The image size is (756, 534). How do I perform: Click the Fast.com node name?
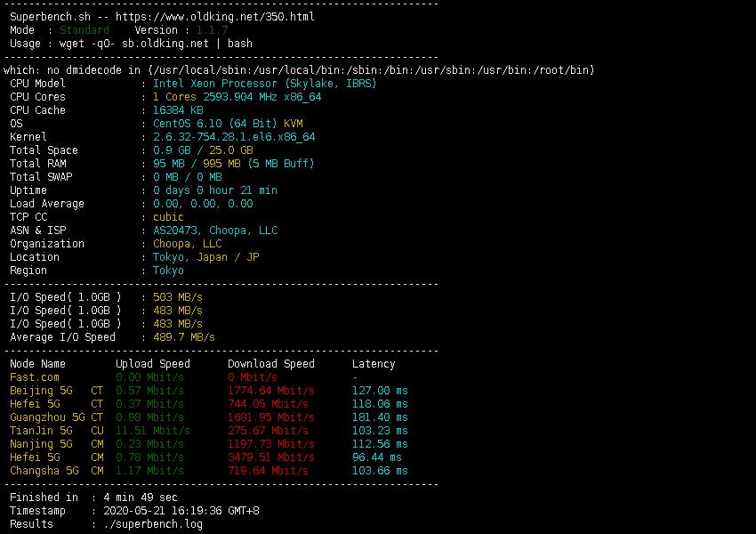point(34,377)
